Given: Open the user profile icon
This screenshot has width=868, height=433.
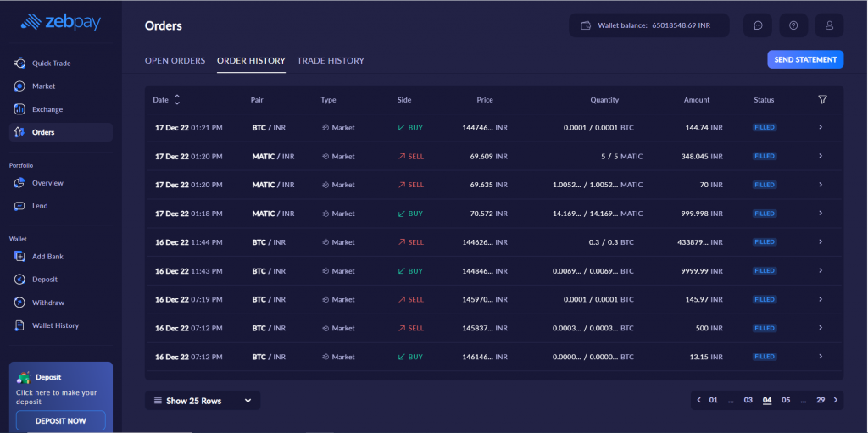Looking at the screenshot, I should point(829,25).
